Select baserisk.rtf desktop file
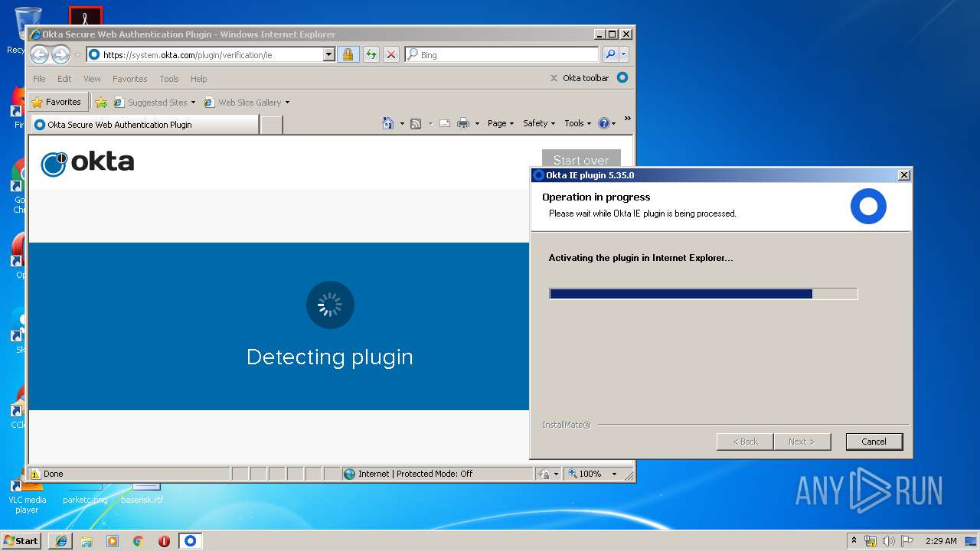The width and height of the screenshot is (980, 551). click(x=143, y=494)
